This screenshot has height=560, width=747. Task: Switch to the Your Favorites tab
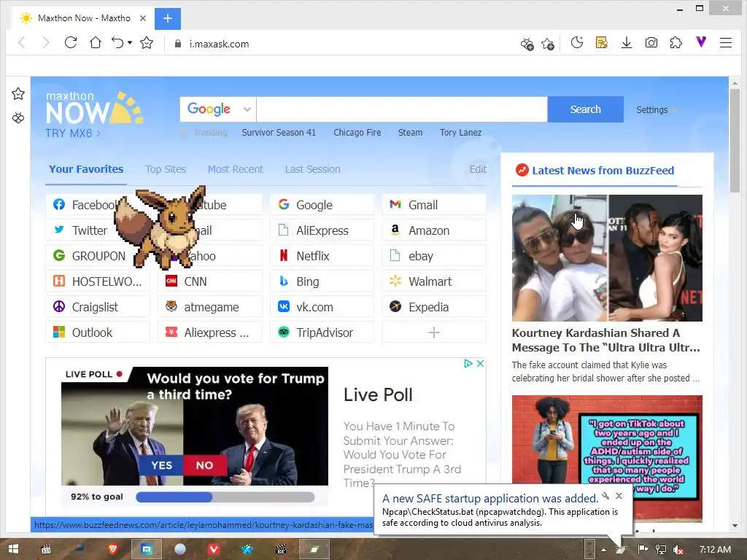(x=86, y=169)
